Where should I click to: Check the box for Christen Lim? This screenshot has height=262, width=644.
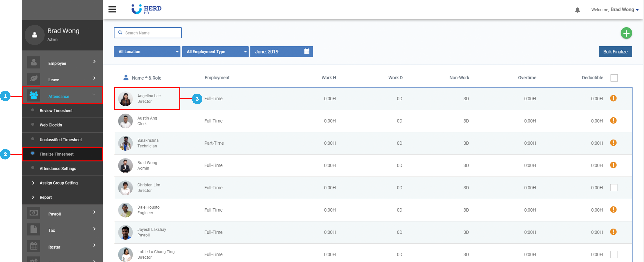coord(613,188)
